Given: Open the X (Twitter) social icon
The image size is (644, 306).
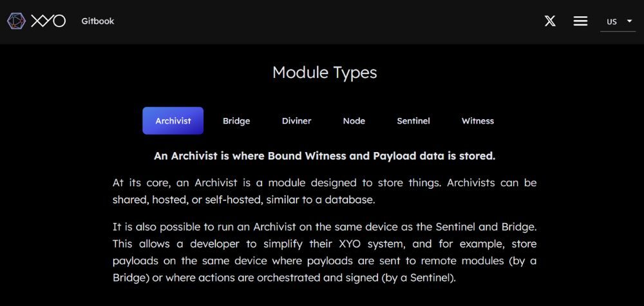Looking at the screenshot, I should coord(550,21).
